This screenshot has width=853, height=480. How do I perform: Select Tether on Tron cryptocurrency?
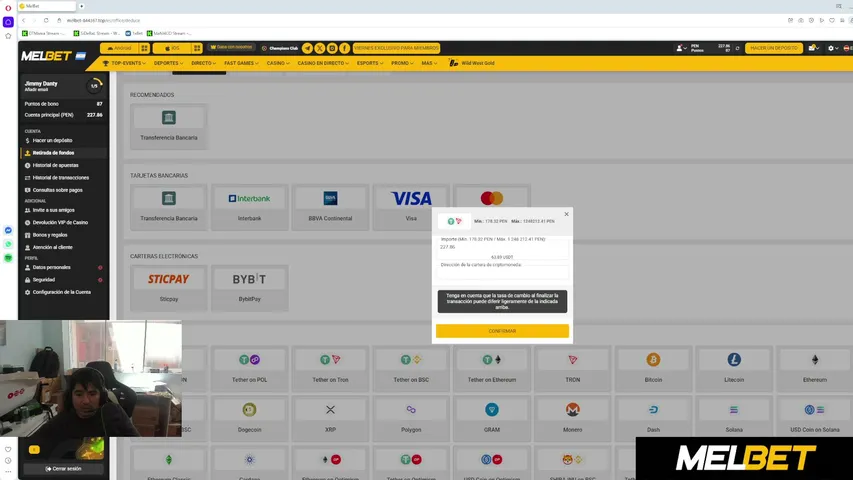(330, 368)
